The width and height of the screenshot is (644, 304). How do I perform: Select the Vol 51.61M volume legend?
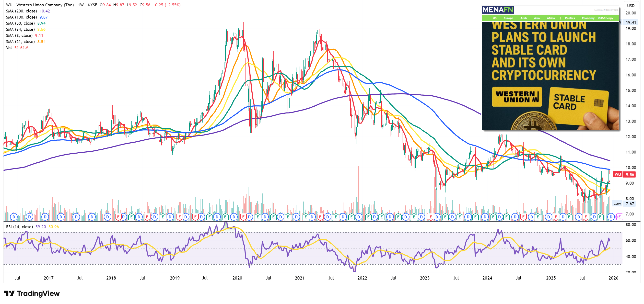[x=17, y=48]
